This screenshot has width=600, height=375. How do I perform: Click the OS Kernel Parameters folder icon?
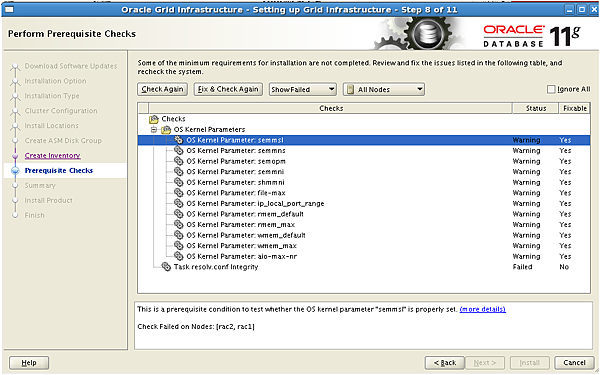click(166, 130)
